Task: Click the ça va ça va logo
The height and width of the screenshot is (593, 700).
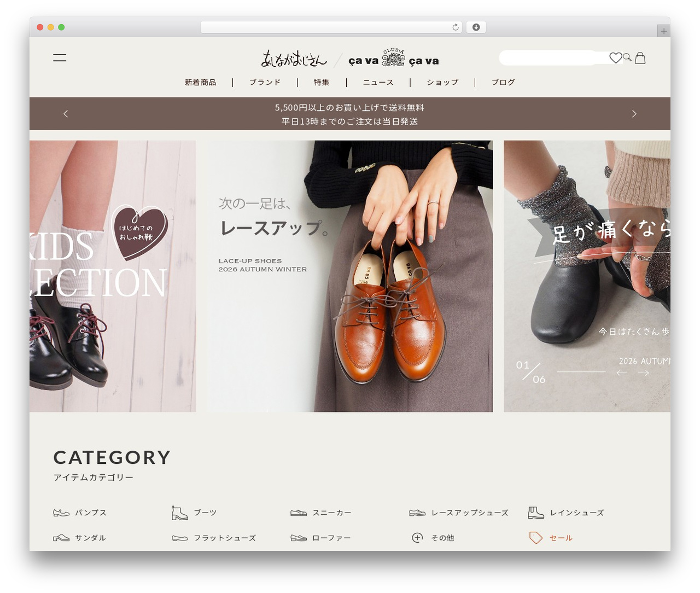Action: point(394,59)
